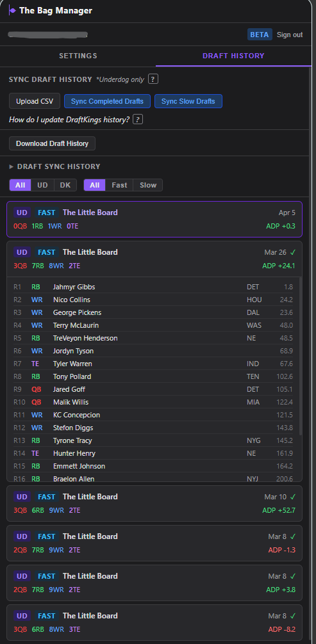Select the All speed filter
Image resolution: width=316 pixels, height=644 pixels.
tap(95, 185)
